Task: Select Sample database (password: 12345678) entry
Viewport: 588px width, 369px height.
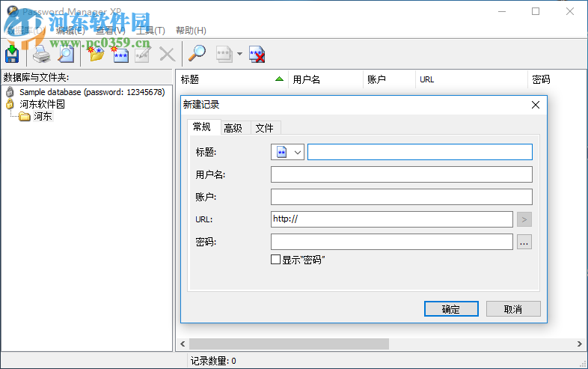Action: pyautogui.click(x=92, y=92)
